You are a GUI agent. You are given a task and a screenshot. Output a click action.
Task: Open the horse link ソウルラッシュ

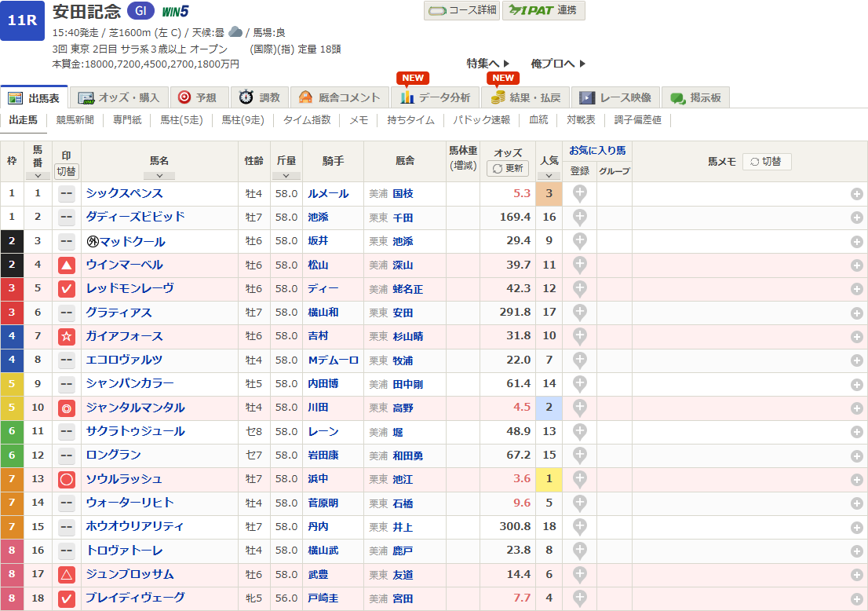click(x=124, y=479)
